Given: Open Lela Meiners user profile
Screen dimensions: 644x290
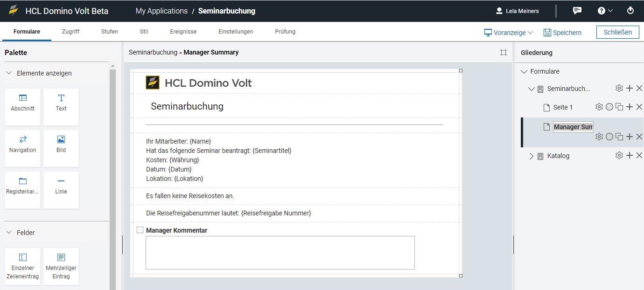Looking at the screenshot, I should [x=518, y=11].
